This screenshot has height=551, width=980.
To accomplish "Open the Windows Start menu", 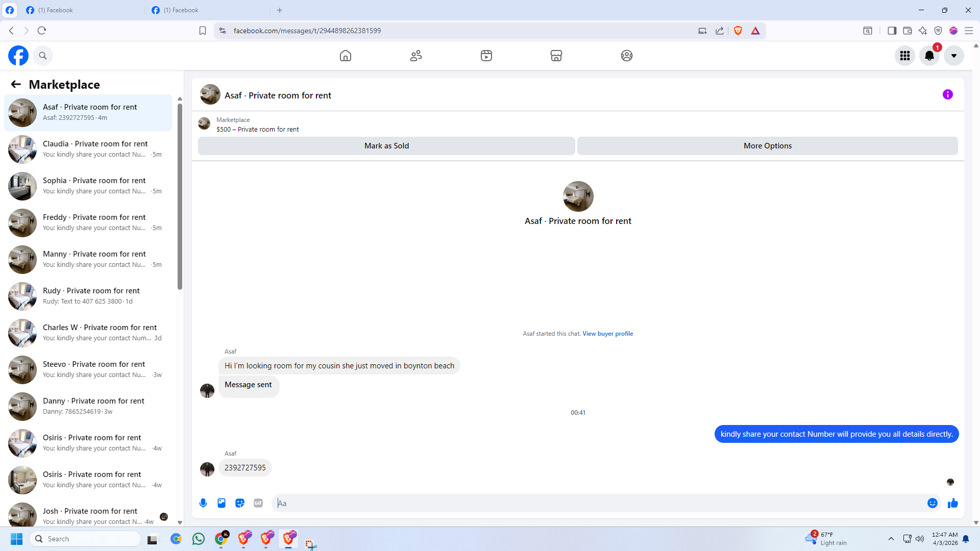I will (16, 539).
